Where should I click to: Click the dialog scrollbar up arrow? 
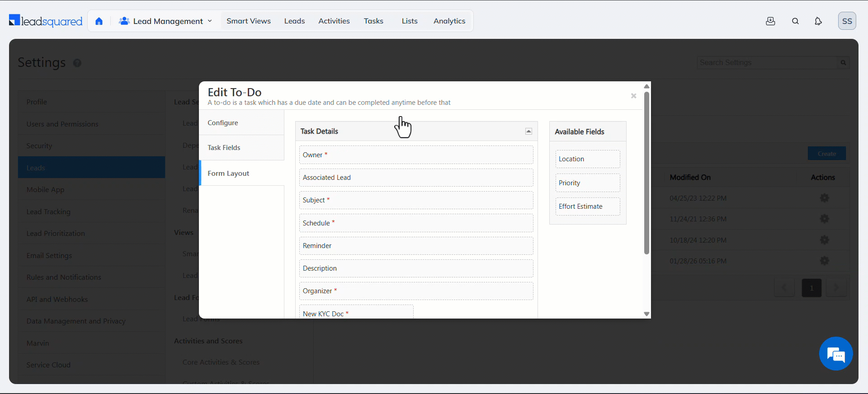[x=646, y=86]
